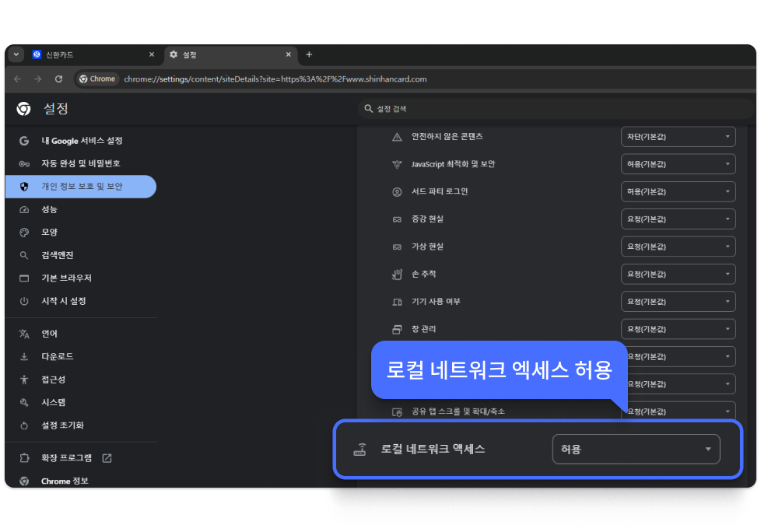The width and height of the screenshot is (761, 532).
Task: Click the browser reload icon
Action: pyautogui.click(x=58, y=79)
